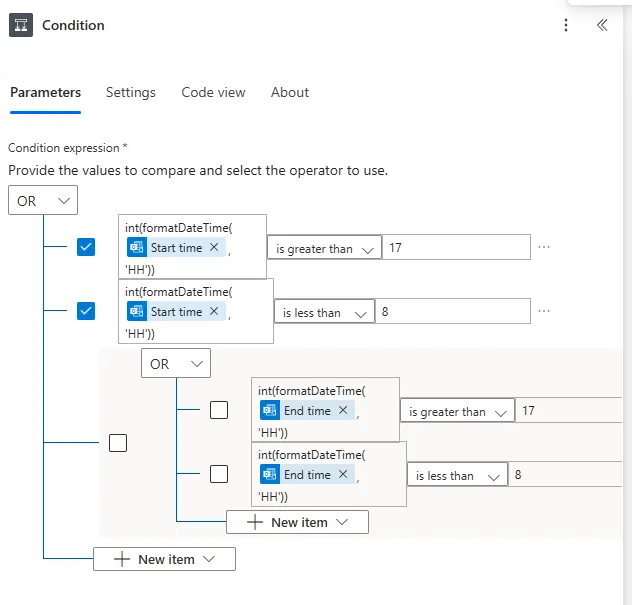Open ellipsis menu for first condition row
This screenshot has width=632, height=605.
(x=544, y=247)
